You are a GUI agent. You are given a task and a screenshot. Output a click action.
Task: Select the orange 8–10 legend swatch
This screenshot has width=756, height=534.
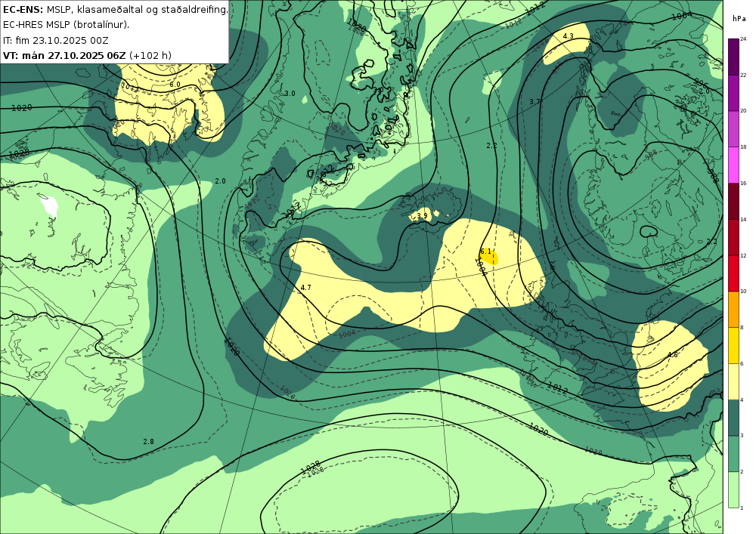pos(733,310)
